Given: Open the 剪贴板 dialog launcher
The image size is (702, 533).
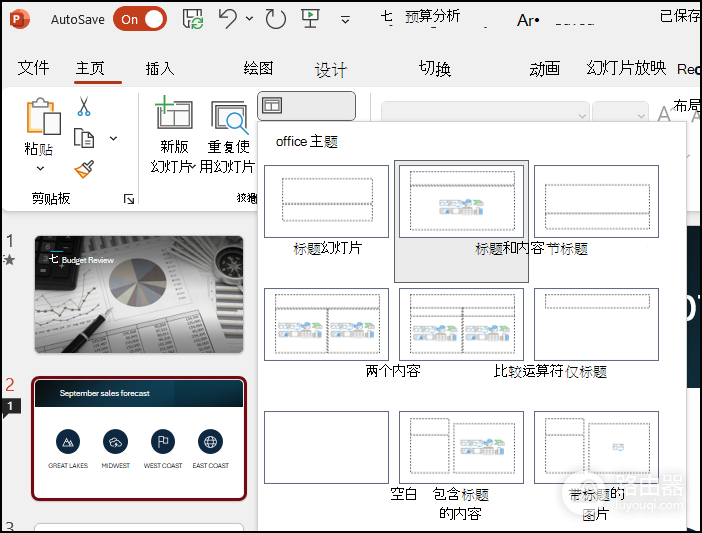Looking at the screenshot, I should [129, 199].
